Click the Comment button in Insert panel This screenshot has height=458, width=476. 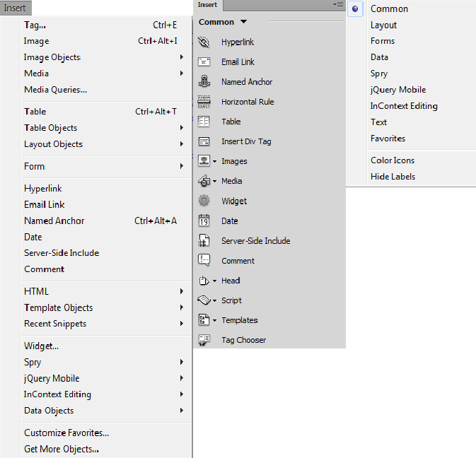tap(238, 261)
